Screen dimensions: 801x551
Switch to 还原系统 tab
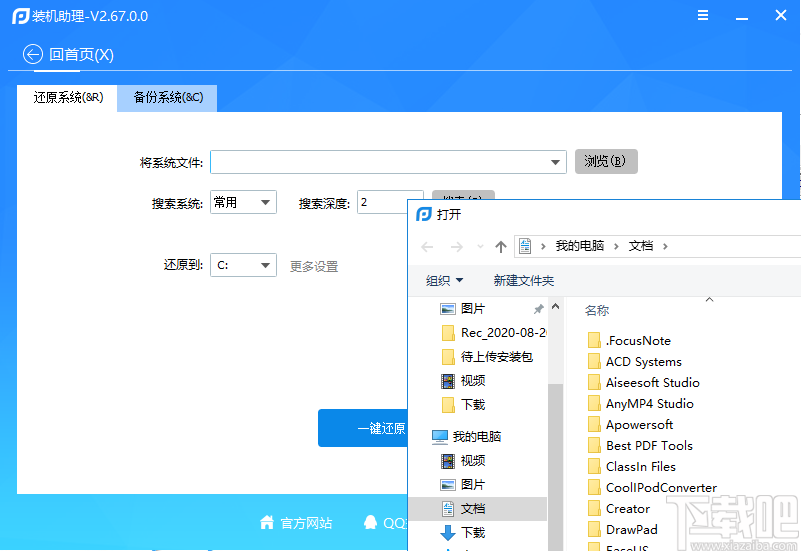coord(67,98)
